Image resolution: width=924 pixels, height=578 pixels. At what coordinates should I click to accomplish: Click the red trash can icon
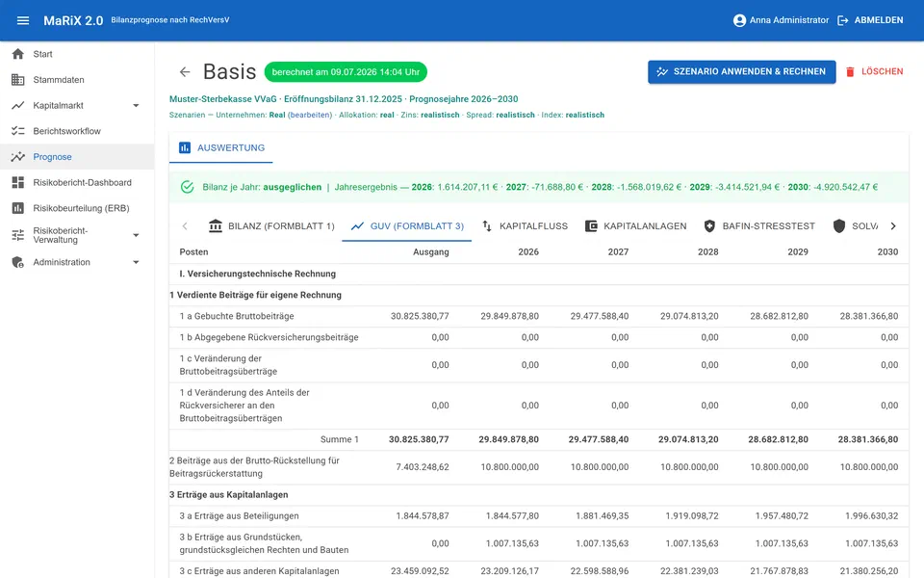[850, 71]
